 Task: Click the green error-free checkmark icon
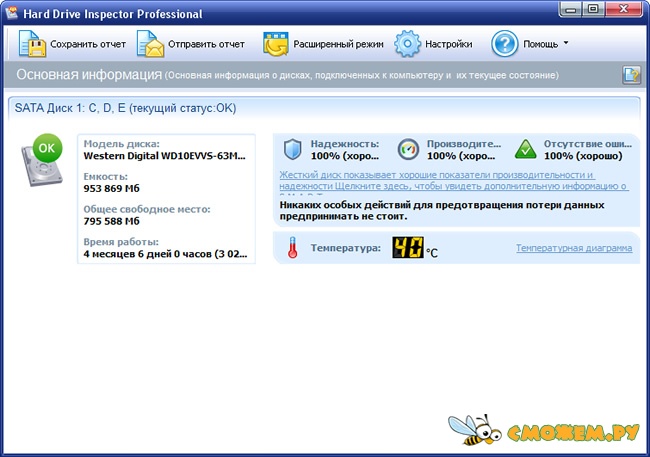click(x=525, y=149)
